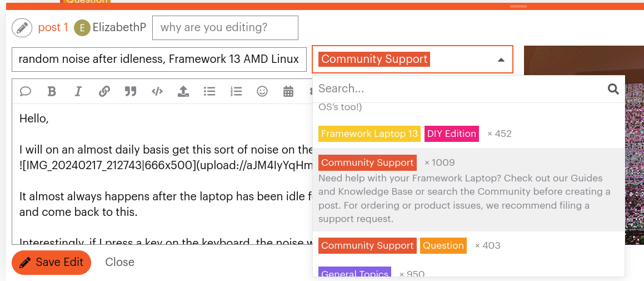
Task: Apply blockquote formatting
Action: pos(131,91)
